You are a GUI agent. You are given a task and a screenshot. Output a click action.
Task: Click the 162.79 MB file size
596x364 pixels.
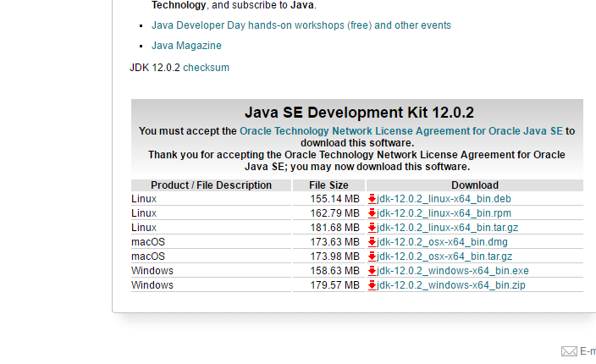click(x=334, y=213)
